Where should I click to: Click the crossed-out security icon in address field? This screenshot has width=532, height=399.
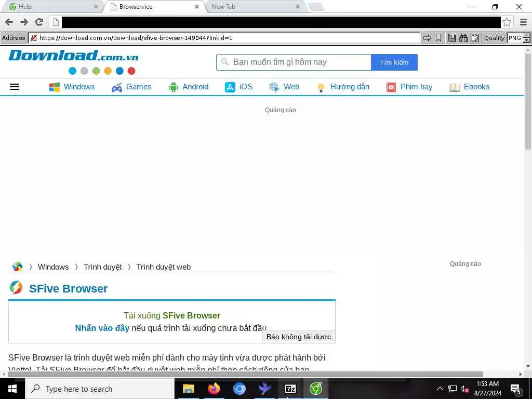point(34,38)
